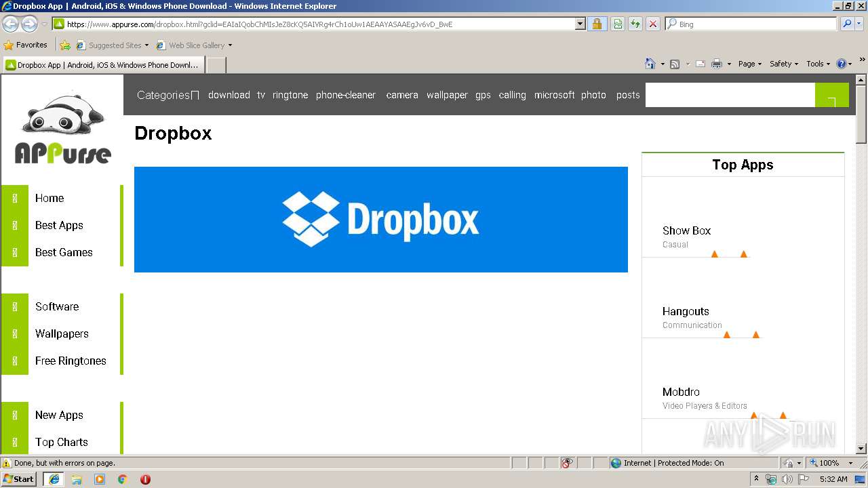Click the green icon beside Software
Viewport: 868px width, 488px height.
[x=15, y=306]
